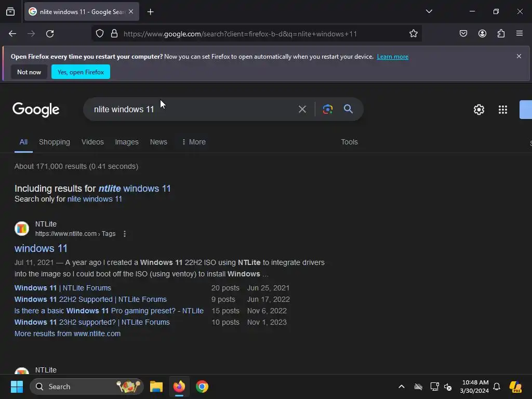Go forward one page
532x399 pixels.
click(31, 34)
